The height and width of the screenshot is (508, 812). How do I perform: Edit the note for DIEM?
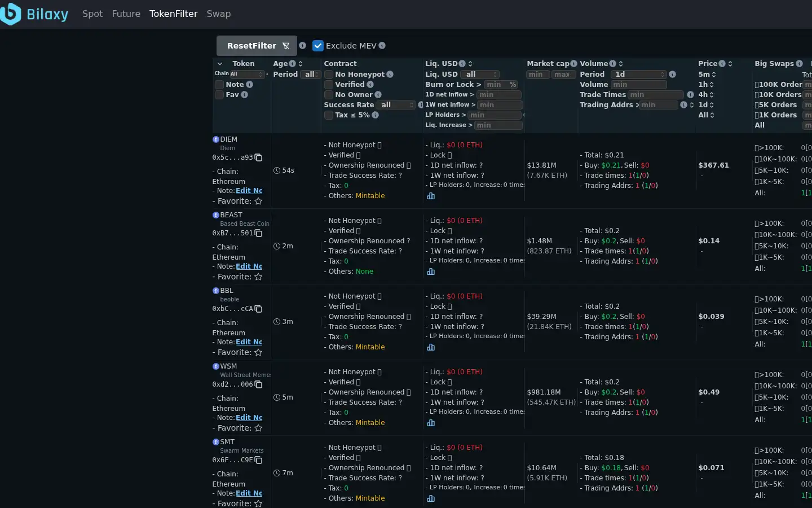[x=249, y=191]
